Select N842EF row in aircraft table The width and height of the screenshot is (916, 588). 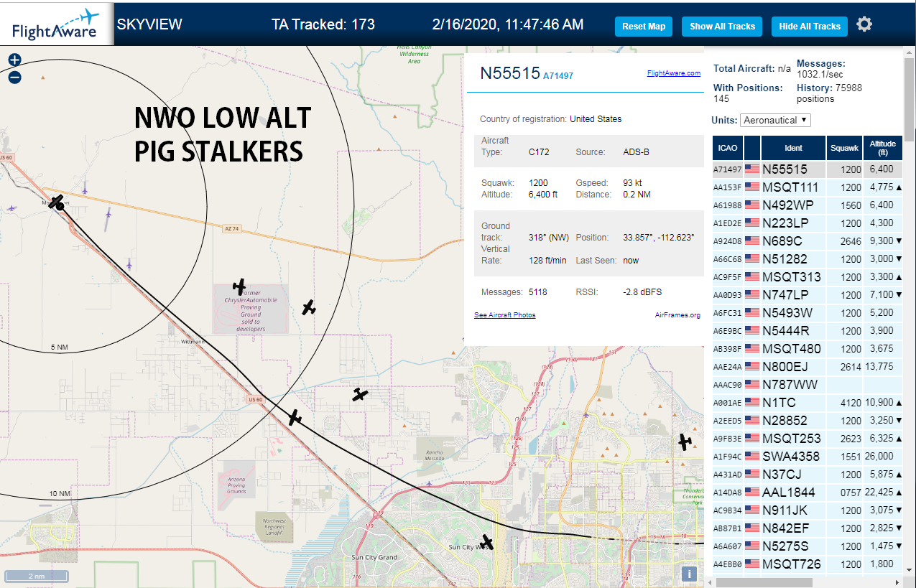coord(808,528)
